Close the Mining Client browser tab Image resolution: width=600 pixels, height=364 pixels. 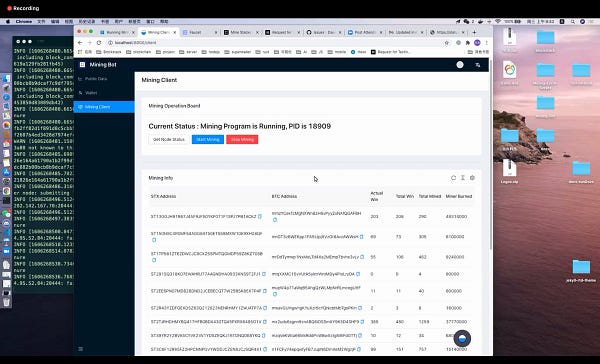(175, 33)
